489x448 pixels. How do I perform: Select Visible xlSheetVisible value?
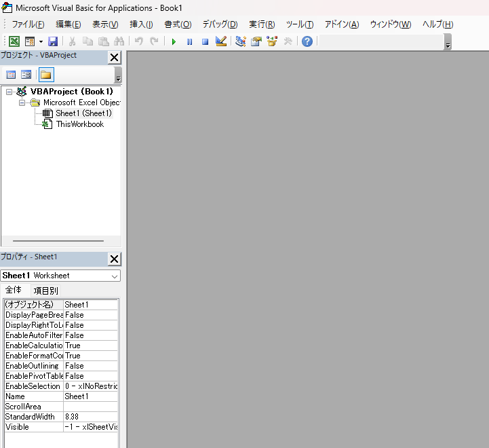click(90, 427)
